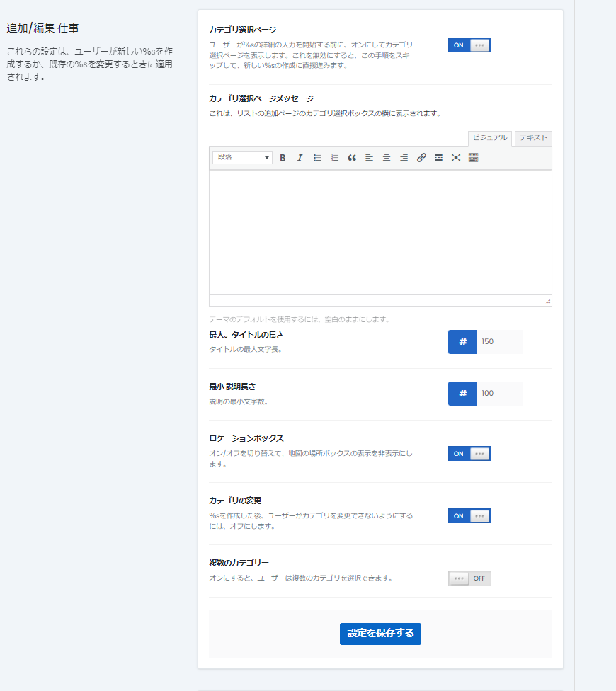Click the insert link icon
This screenshot has height=691, width=616.
coord(421,158)
